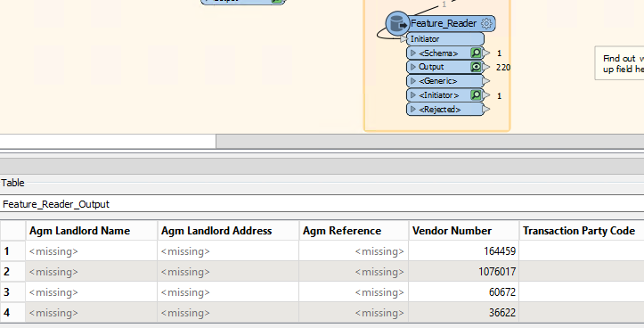Sort by Vendor Number column
The width and height of the screenshot is (644, 328).
(x=464, y=231)
